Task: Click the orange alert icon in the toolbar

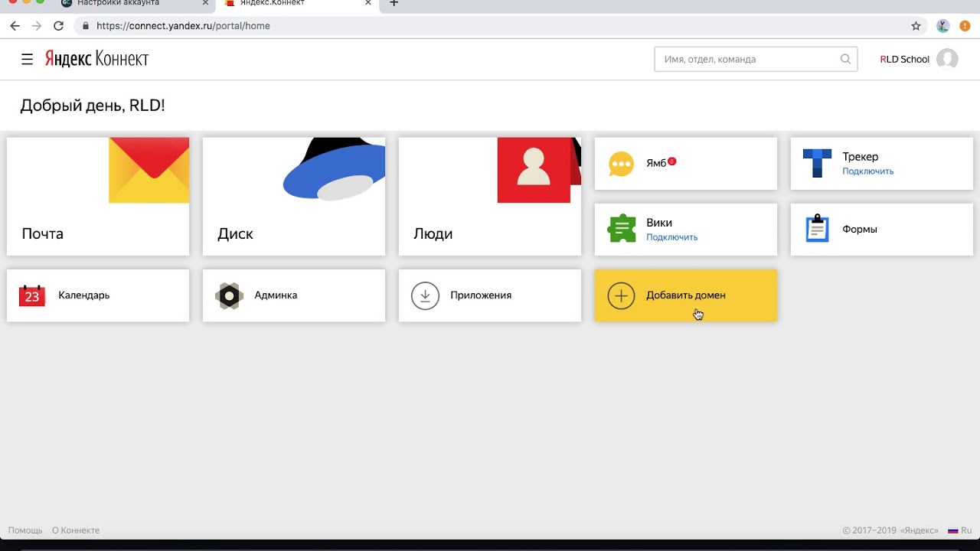Action: coord(964,26)
